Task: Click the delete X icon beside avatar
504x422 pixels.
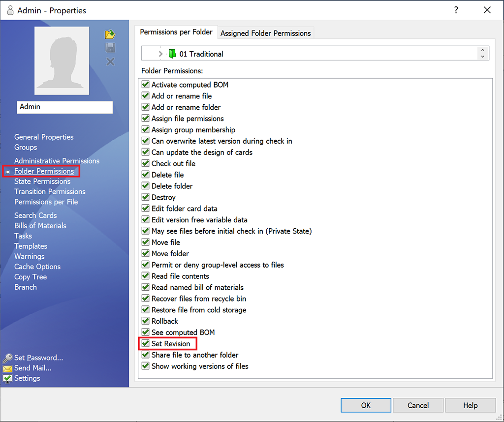Action: click(110, 61)
